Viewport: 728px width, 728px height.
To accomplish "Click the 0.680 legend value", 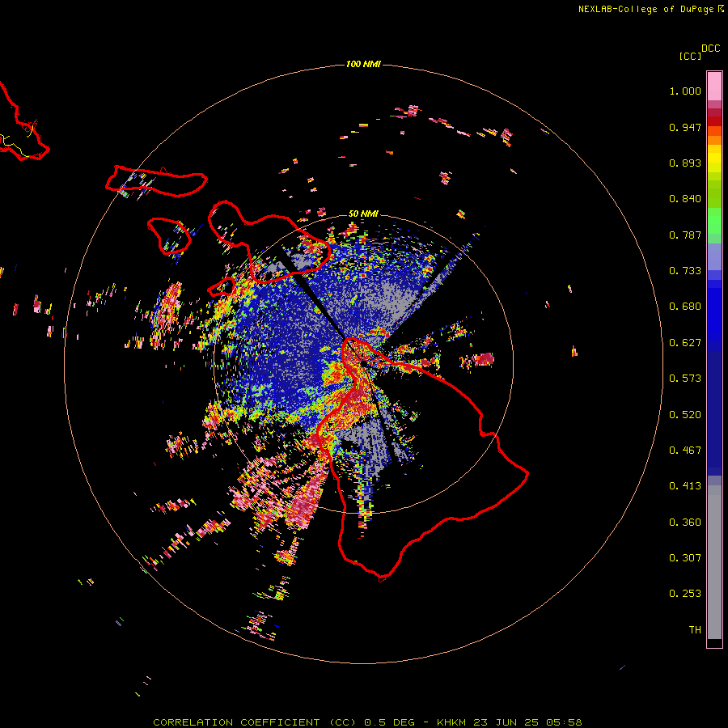I will click(685, 307).
